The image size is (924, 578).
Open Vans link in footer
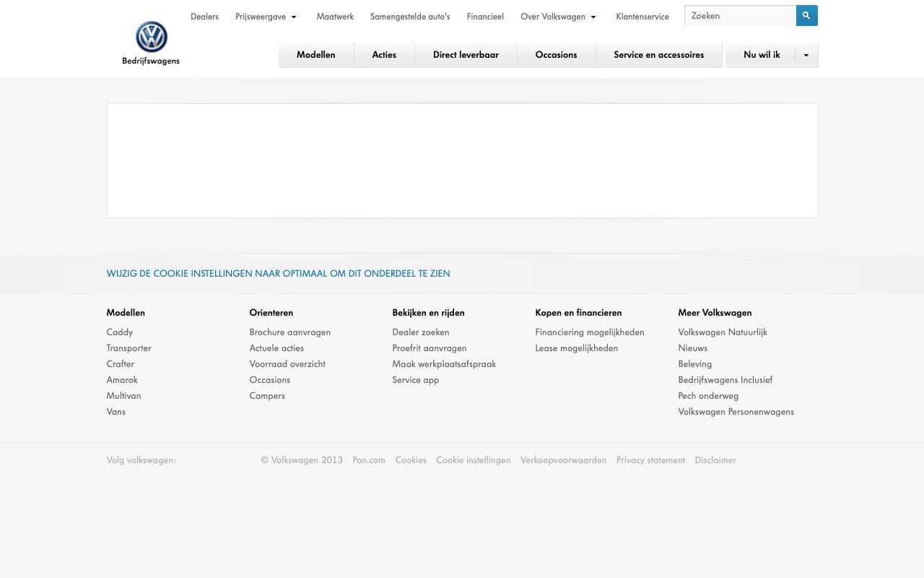[x=116, y=412]
